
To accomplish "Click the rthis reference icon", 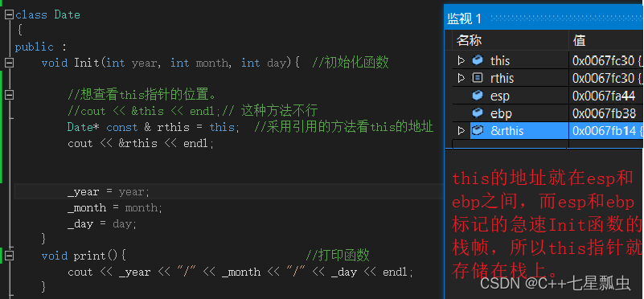I will (478, 78).
